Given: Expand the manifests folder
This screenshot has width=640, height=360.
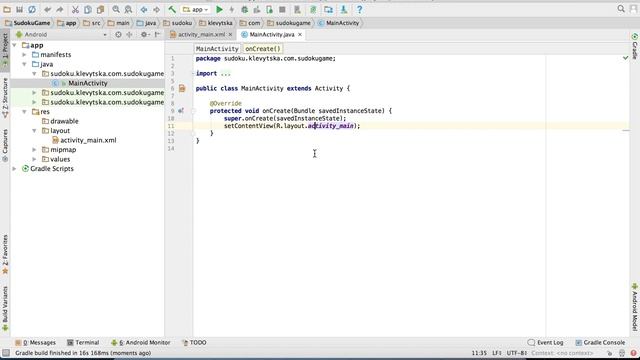Looking at the screenshot, I should (x=24, y=55).
